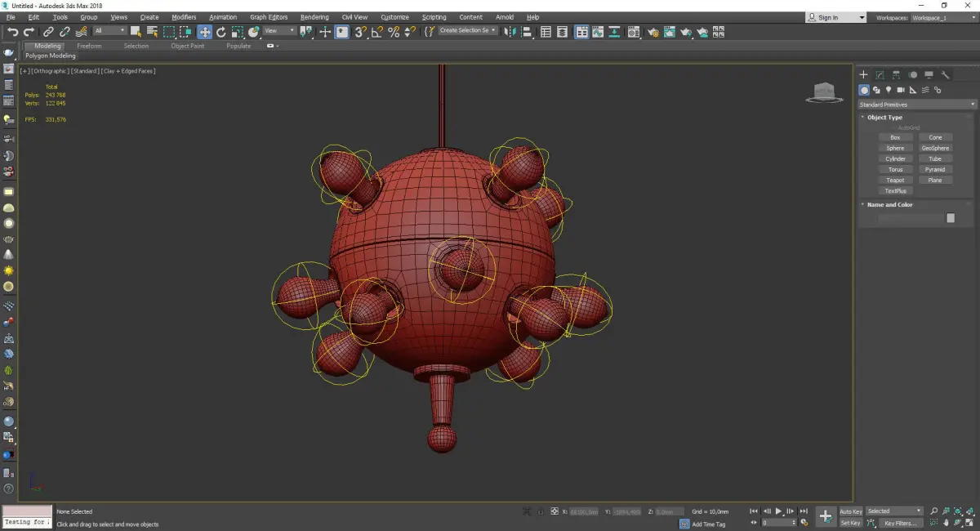Choose the Rectangular Selection Region tool
Image resolution: width=980 pixels, height=531 pixels.
[169, 32]
